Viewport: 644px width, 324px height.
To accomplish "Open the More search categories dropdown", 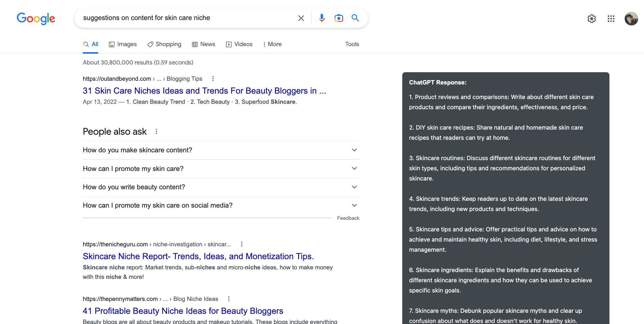I will [x=272, y=44].
